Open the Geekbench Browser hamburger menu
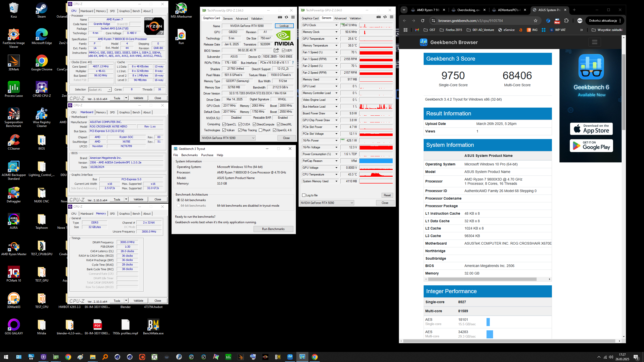The width and height of the screenshot is (644, 362). coord(594,42)
